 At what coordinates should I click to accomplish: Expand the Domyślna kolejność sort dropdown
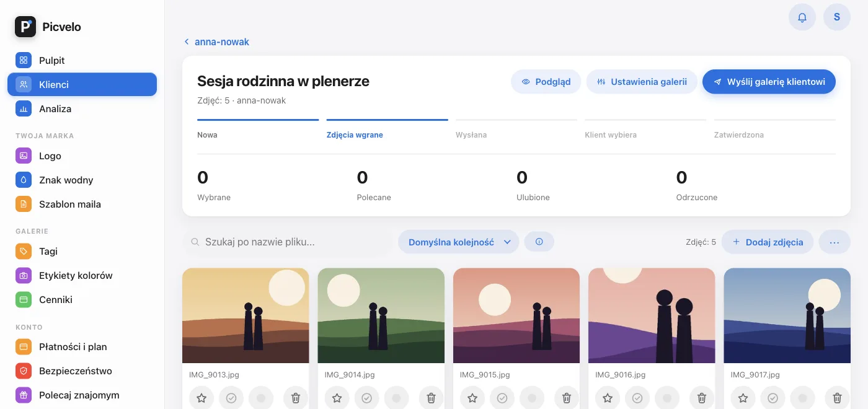(458, 242)
